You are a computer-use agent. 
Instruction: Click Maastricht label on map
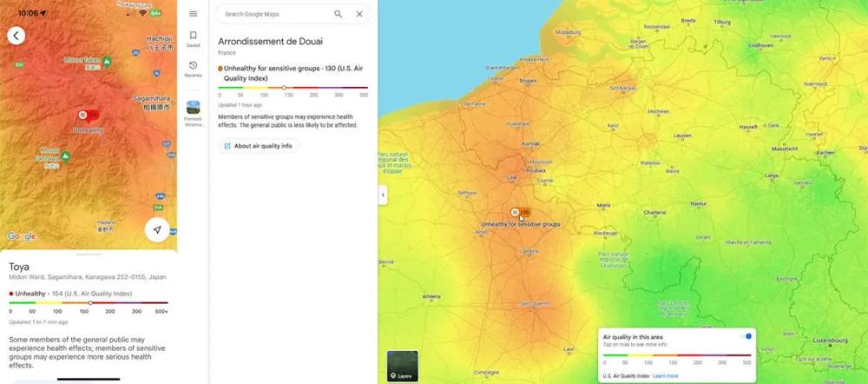point(785,149)
